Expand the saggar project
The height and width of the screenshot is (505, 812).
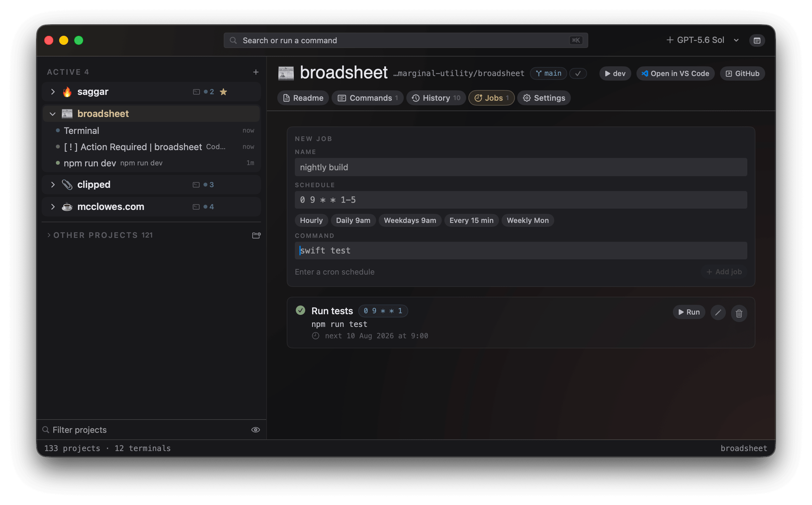53,92
